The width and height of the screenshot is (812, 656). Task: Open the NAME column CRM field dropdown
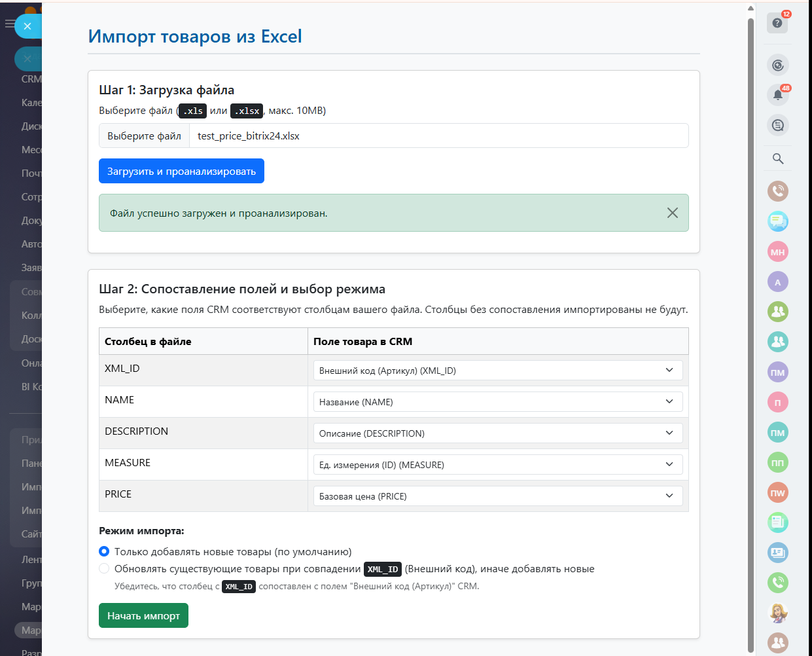[497, 401]
